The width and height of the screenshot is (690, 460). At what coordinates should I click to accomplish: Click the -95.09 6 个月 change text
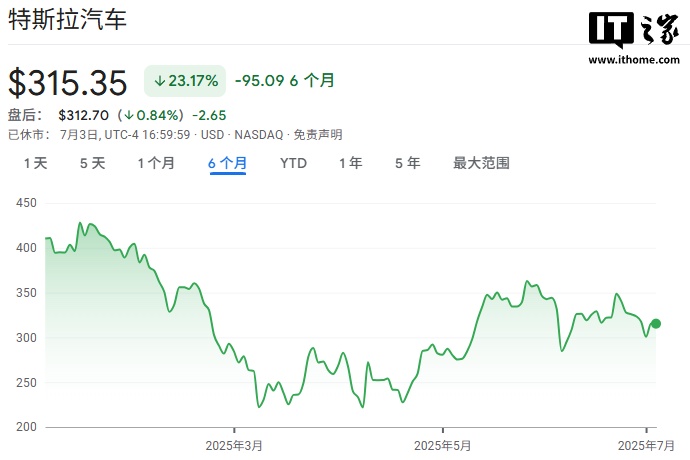(285, 81)
